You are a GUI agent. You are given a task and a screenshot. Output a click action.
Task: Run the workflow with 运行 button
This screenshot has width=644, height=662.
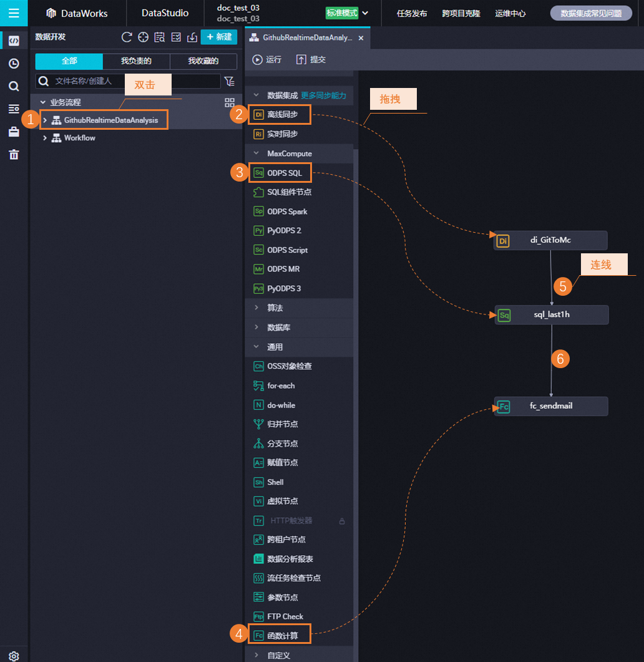(x=267, y=59)
